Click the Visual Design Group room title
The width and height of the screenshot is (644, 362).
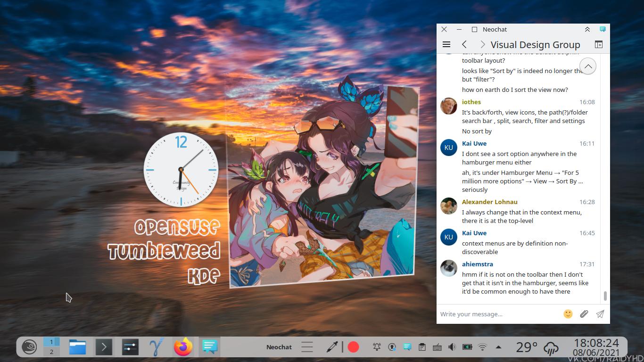click(536, 44)
